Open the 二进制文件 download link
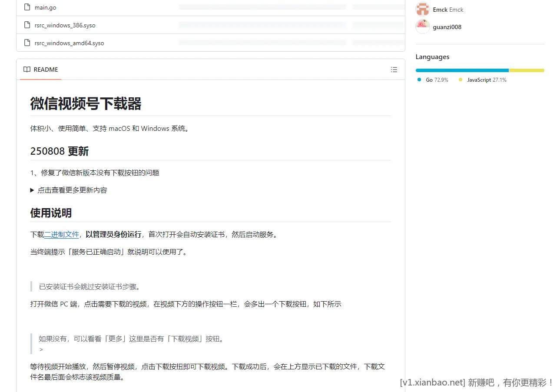Viewport: 560px width, 392px height. click(x=62, y=234)
